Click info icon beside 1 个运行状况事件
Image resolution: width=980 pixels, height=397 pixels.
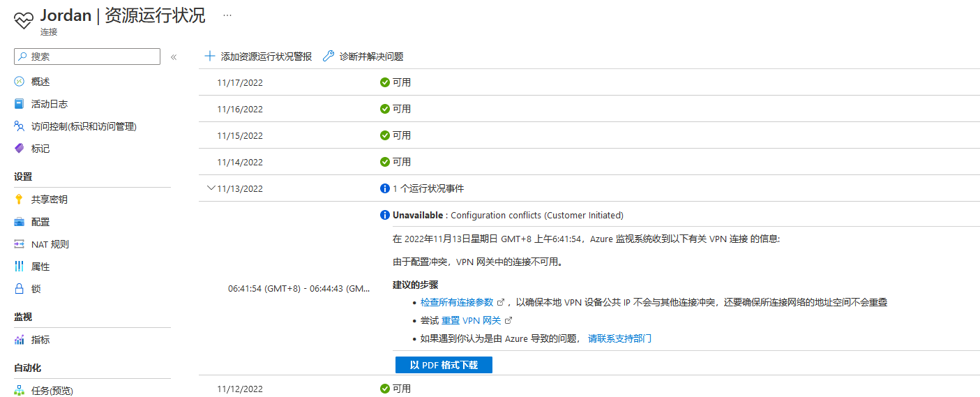click(384, 188)
